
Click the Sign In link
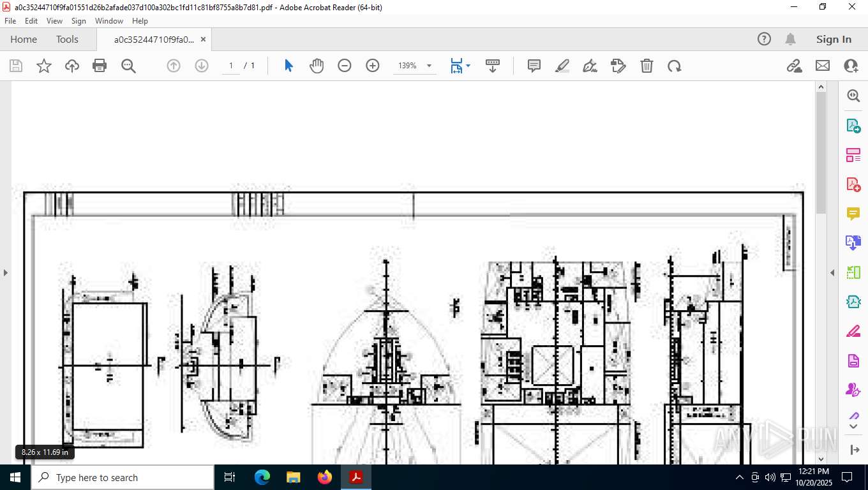point(834,39)
